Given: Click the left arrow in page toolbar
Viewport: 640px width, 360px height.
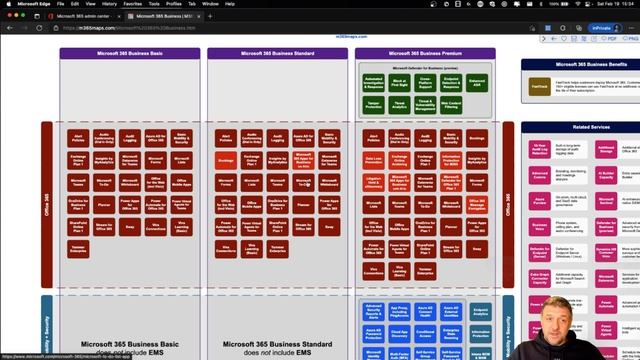Looking at the screenshot, I should pos(554,38).
